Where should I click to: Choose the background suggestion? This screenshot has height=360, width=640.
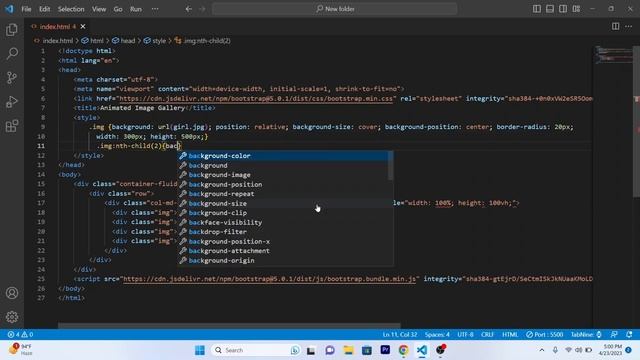pyautogui.click(x=283, y=165)
